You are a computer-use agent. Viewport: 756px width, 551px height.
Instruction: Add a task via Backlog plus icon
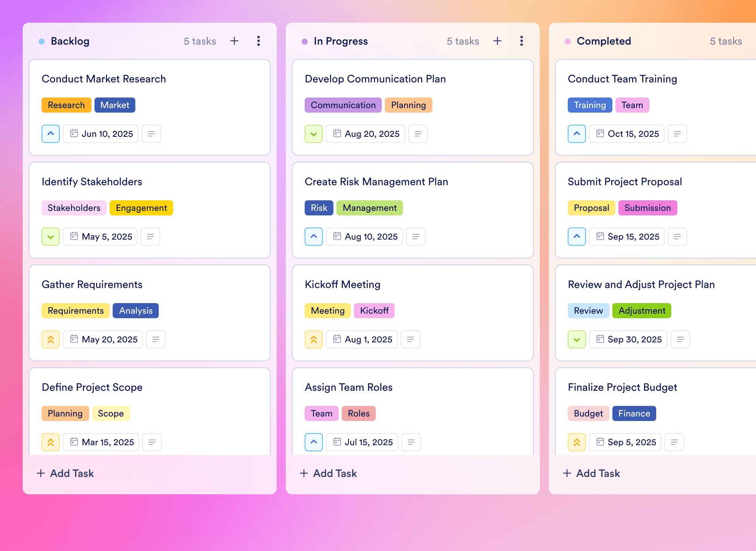(234, 41)
